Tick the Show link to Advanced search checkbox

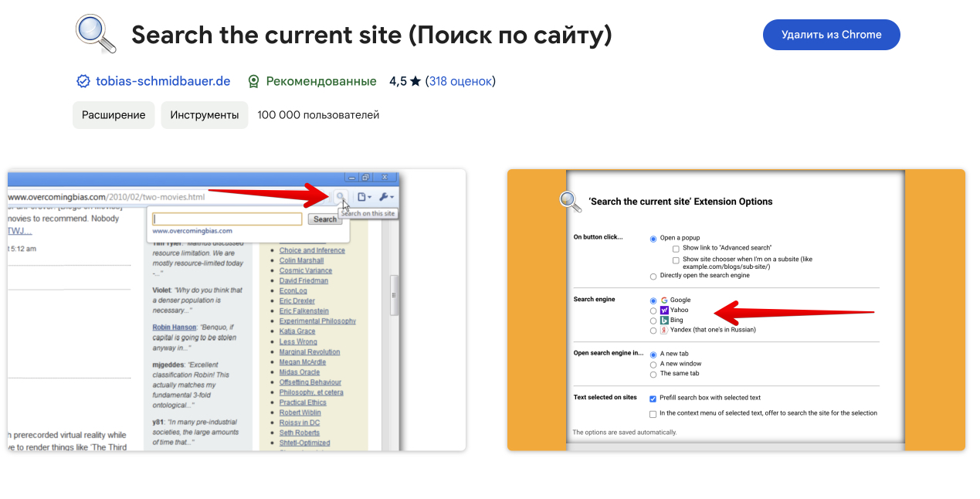[676, 249]
